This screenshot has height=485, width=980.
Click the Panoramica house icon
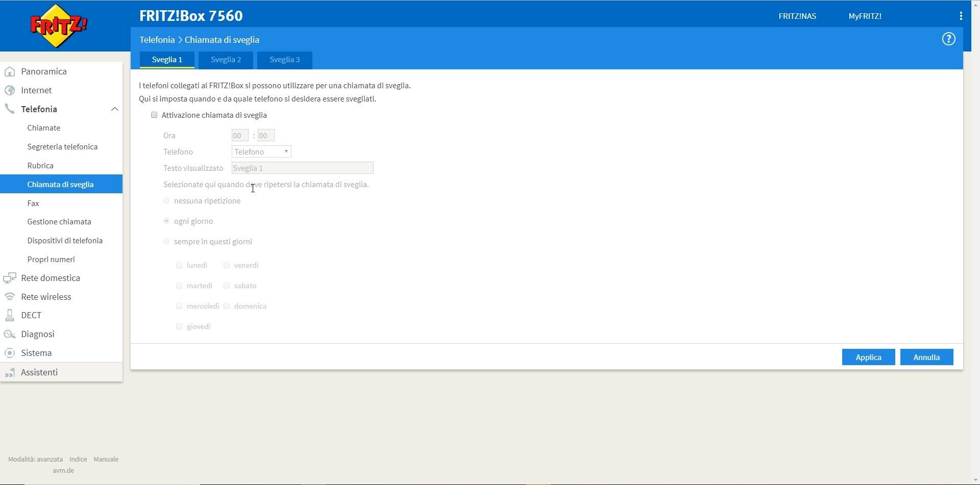pyautogui.click(x=10, y=72)
